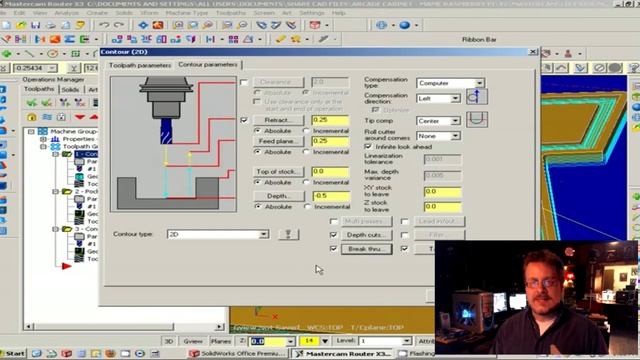Image resolution: width=640 pixels, height=360 pixels.
Task: Click the orange Repaint icon
Action: pos(158,25)
